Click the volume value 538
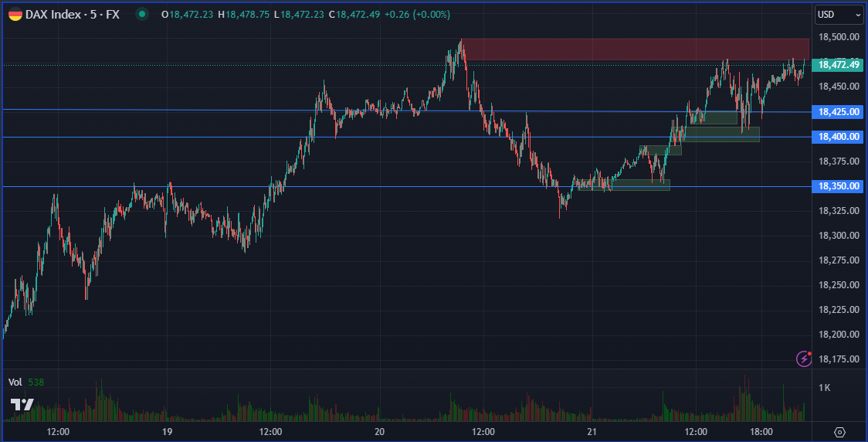 pyautogui.click(x=36, y=382)
